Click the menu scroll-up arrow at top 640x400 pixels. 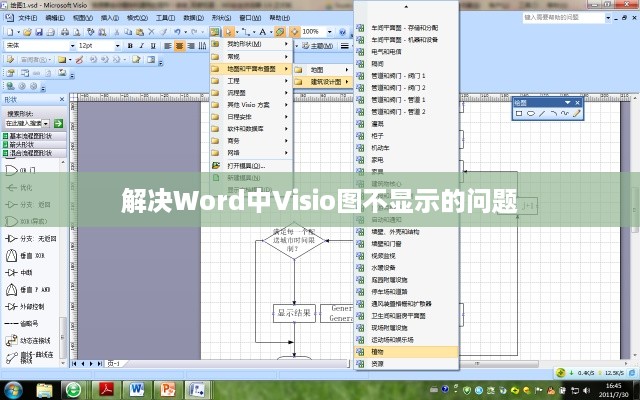click(406, 7)
